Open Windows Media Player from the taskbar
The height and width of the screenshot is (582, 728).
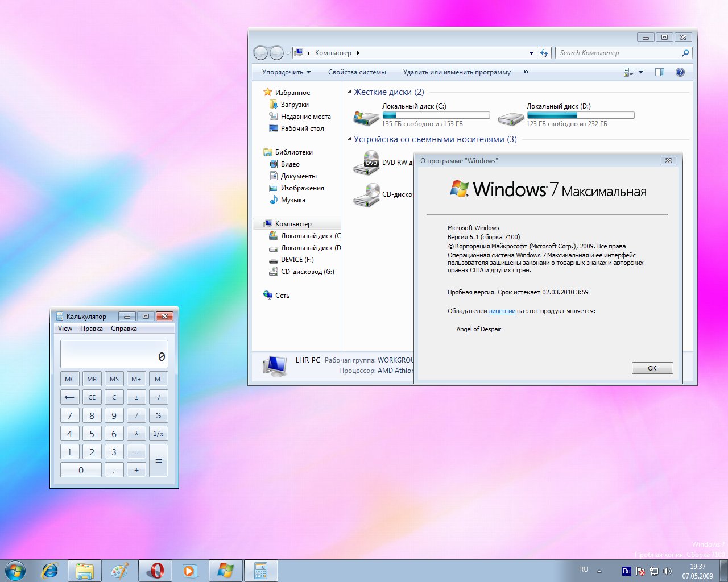191,570
